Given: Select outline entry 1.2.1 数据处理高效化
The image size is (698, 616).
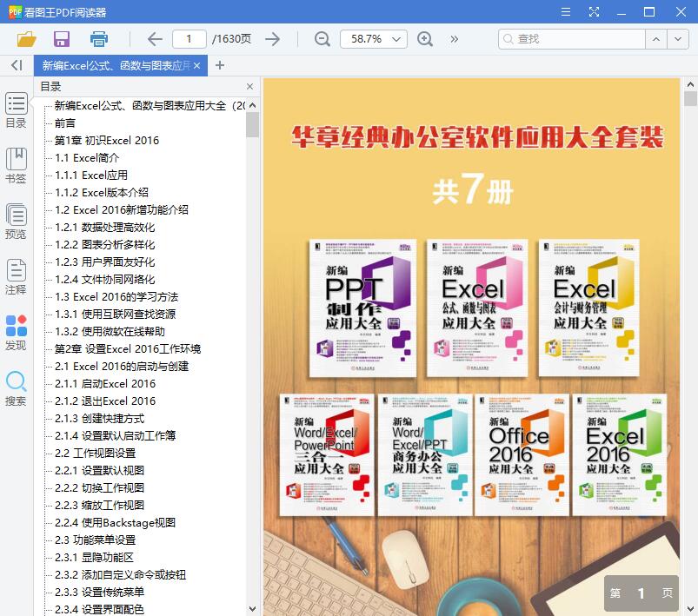Looking at the screenshot, I should click(x=104, y=227).
